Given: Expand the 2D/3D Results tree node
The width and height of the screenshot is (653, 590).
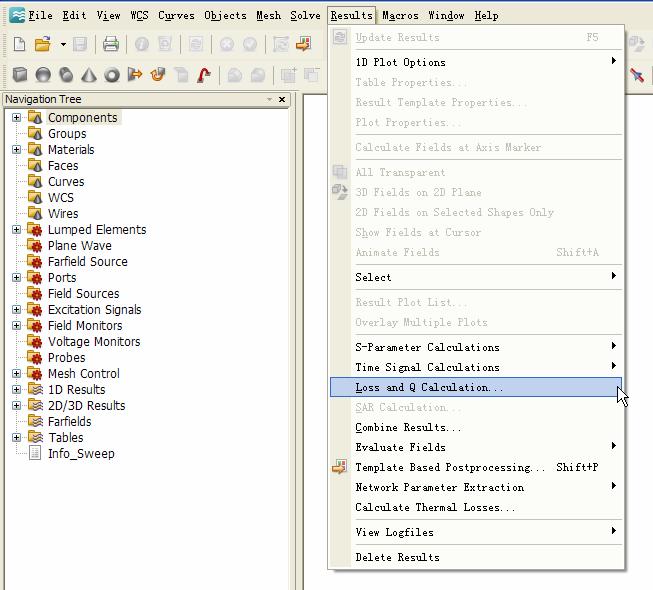Looking at the screenshot, I should pyautogui.click(x=16, y=406).
